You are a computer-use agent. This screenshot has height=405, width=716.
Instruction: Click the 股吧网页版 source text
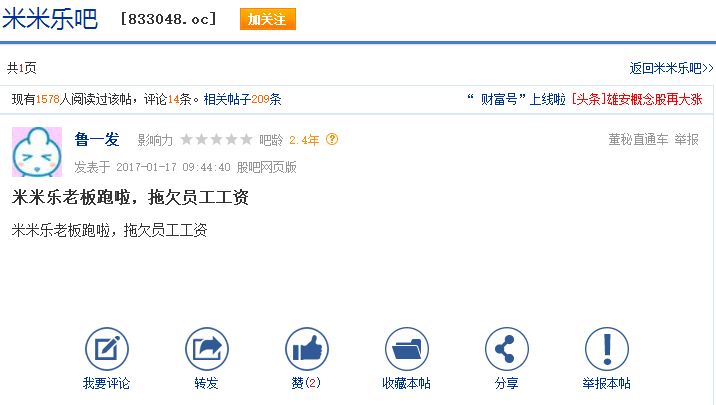pos(267,167)
